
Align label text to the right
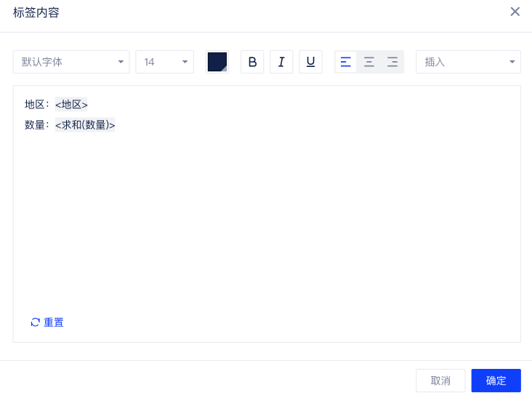point(392,62)
